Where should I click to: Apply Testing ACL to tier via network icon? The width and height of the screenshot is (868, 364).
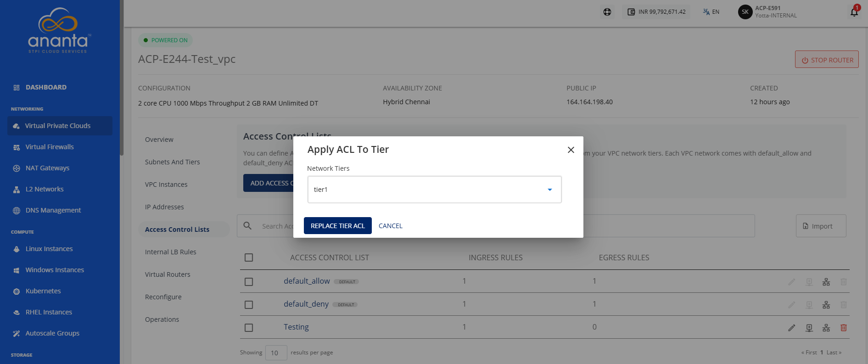(x=826, y=328)
